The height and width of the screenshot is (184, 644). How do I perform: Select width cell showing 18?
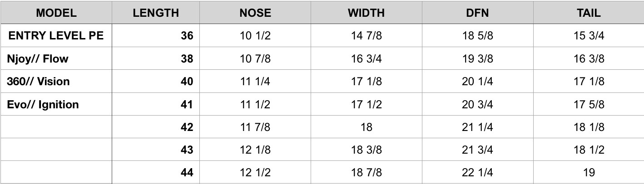[366, 127]
